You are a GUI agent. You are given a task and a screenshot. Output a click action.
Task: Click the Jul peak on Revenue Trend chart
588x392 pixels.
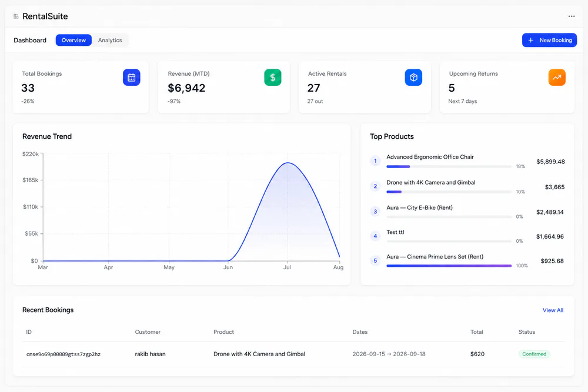(288, 163)
